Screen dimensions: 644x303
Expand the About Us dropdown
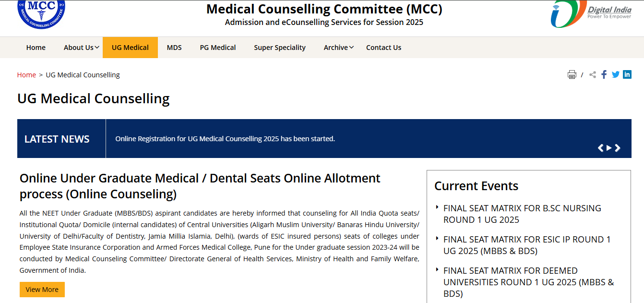(x=82, y=48)
